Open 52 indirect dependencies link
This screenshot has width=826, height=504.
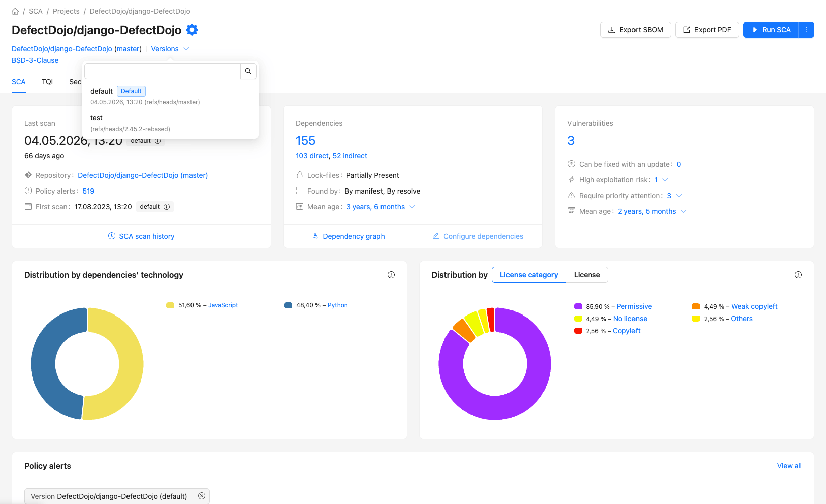tap(350, 156)
